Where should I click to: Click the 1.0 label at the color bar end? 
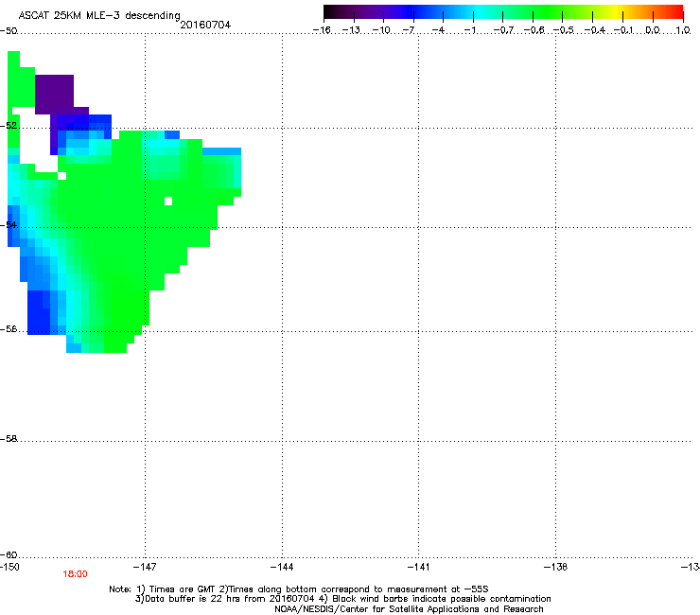tap(683, 30)
